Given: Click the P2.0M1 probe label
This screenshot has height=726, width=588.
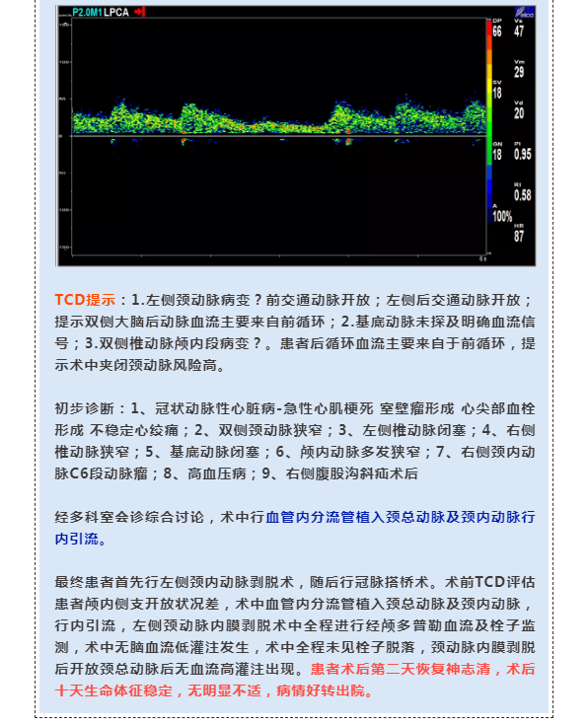Looking at the screenshot, I should coord(87,12).
